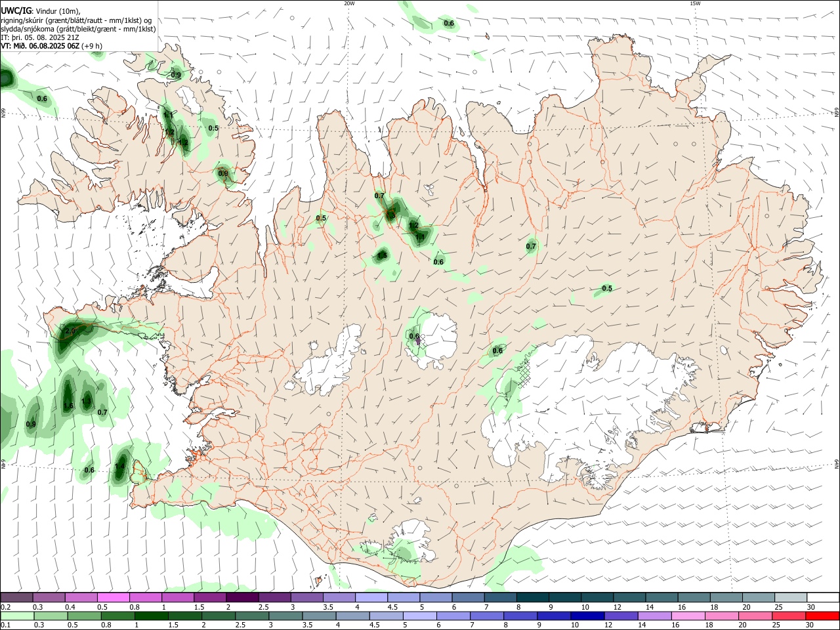
Task: Click the grayish-purple 0.2 swatch in upper legend
Action: point(16,598)
